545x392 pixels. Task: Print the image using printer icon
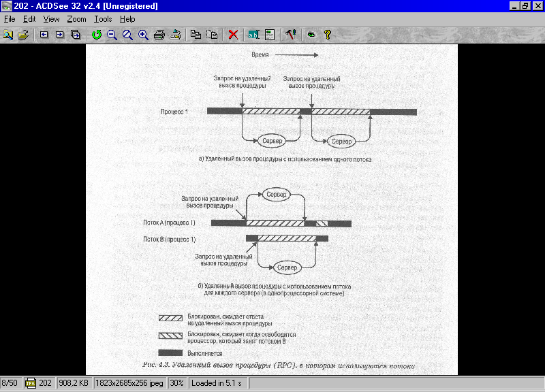[159, 35]
